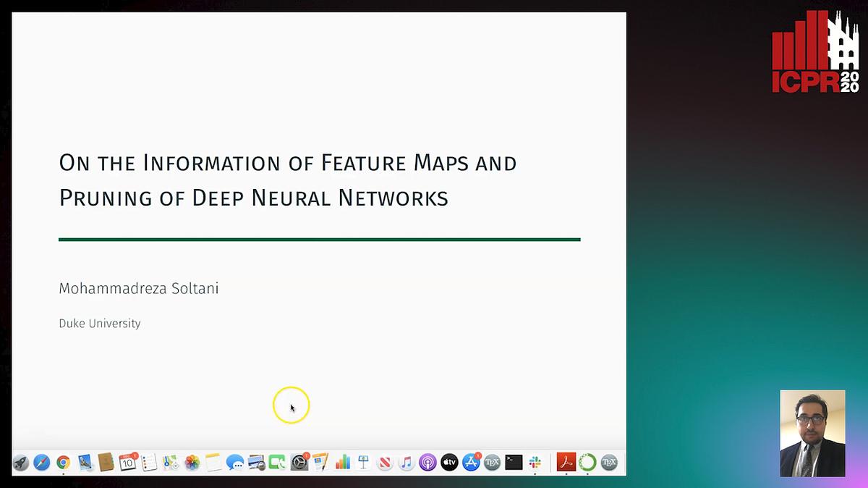868x488 pixels.
Task: Select the presenter webcam thumbnail
Action: (x=812, y=432)
